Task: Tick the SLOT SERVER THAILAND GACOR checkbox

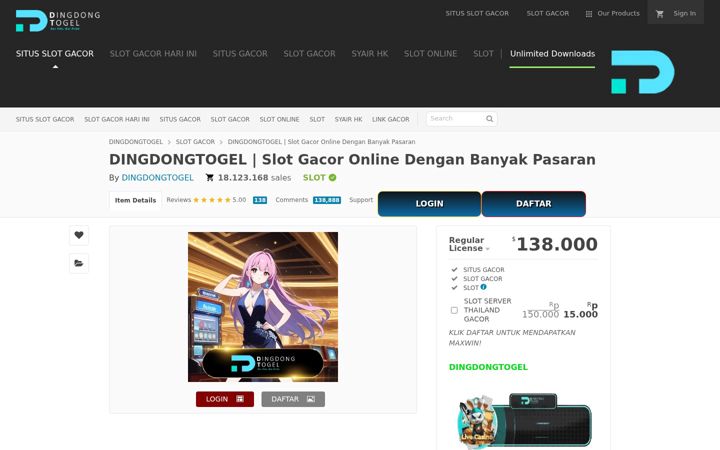Action: click(x=454, y=310)
